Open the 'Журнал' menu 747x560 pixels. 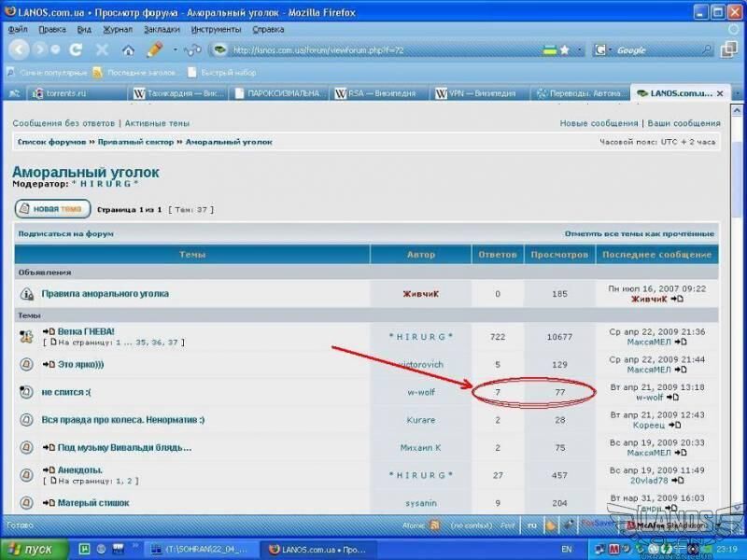point(118,29)
